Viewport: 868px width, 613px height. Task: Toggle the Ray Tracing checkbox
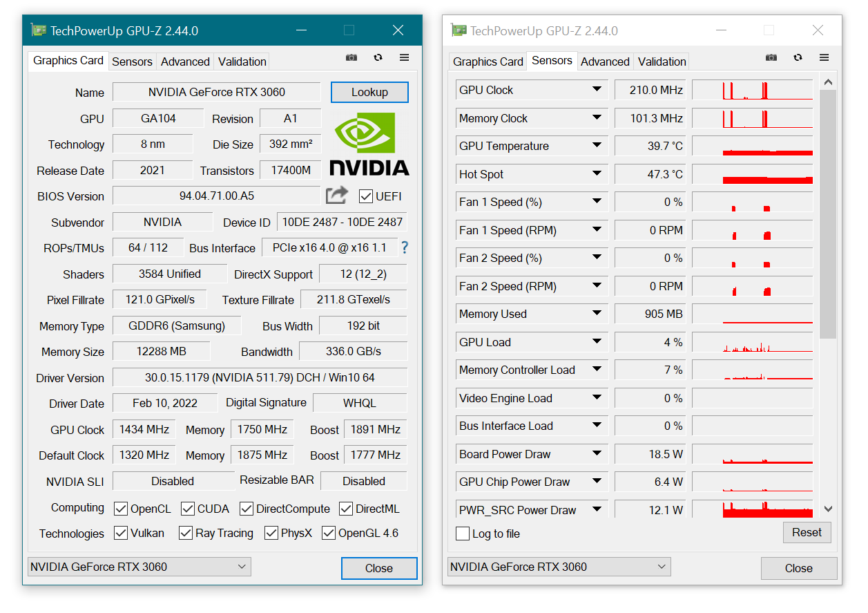tap(185, 533)
